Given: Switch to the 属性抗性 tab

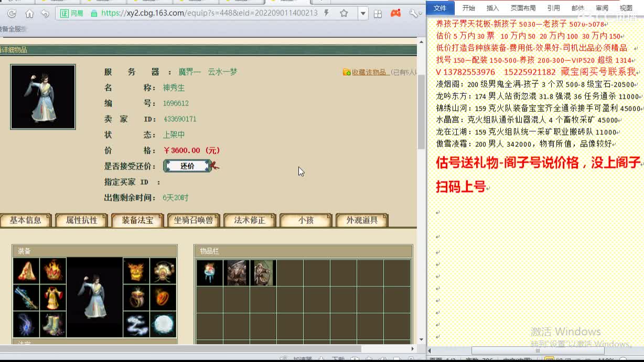Looking at the screenshot, I should pos(82,220).
